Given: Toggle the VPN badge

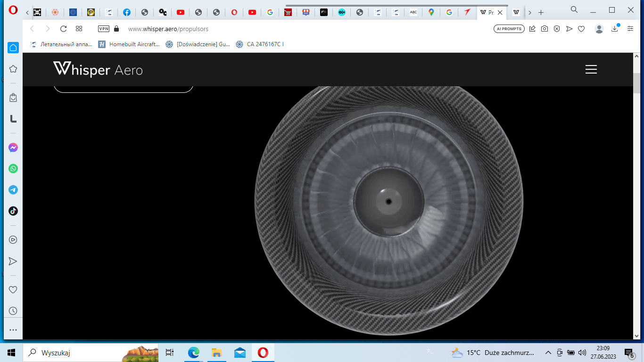Looking at the screenshot, I should point(104,29).
